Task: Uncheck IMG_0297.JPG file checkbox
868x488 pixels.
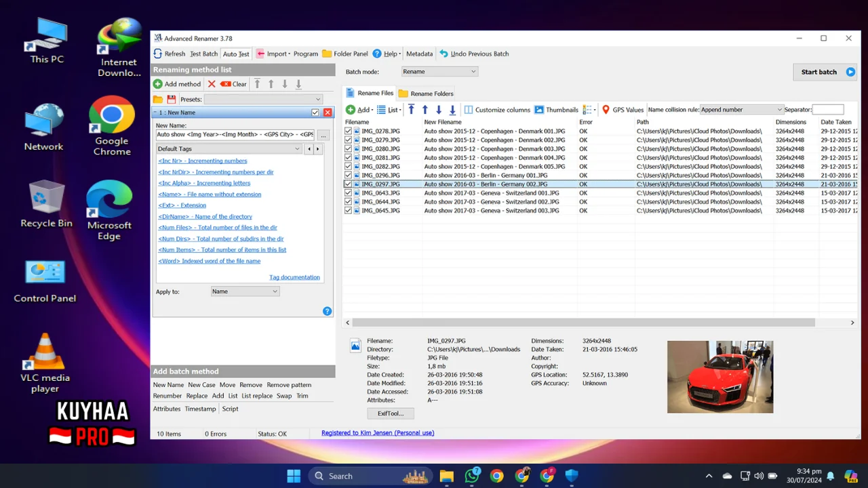Action: pyautogui.click(x=348, y=184)
